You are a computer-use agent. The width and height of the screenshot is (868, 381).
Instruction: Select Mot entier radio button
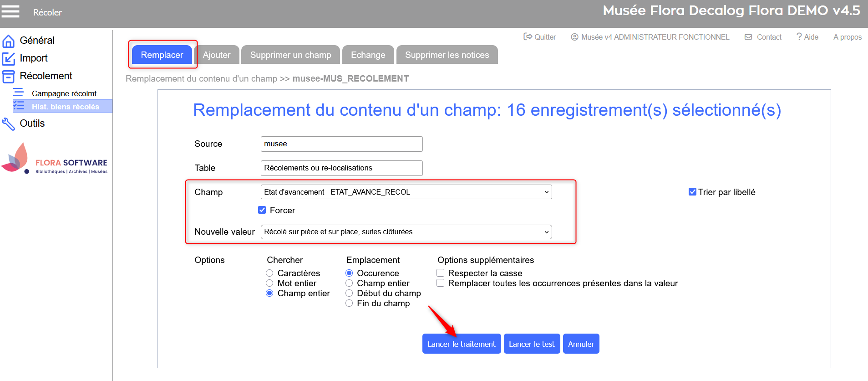pos(269,283)
